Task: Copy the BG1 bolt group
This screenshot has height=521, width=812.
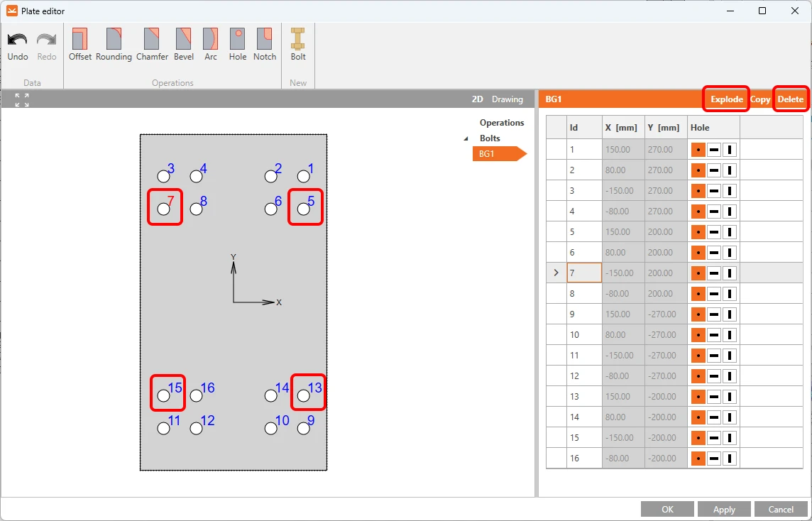Action: pyautogui.click(x=759, y=99)
